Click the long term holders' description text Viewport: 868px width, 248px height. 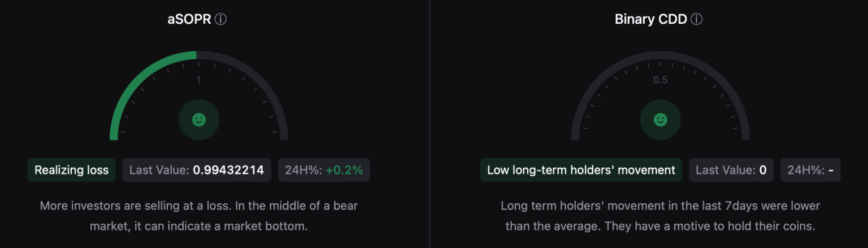click(x=660, y=216)
